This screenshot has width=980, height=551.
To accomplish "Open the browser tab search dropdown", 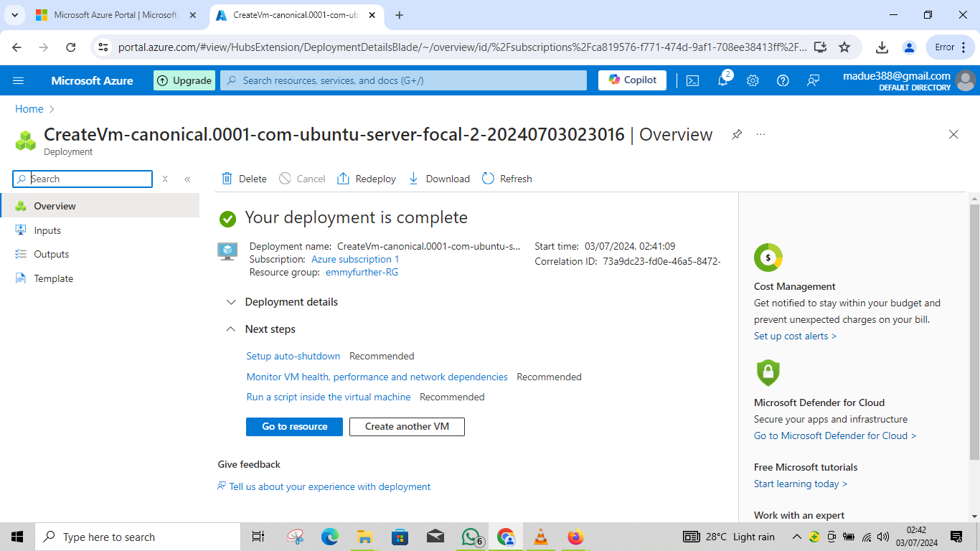I will 14,15.
